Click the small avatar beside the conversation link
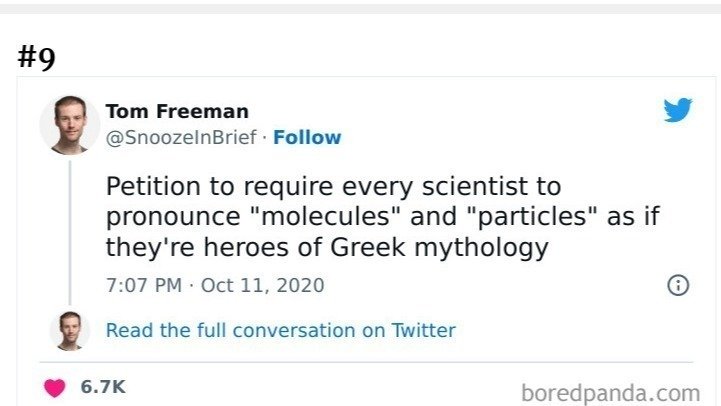This screenshot has height=406, width=721. 69,330
